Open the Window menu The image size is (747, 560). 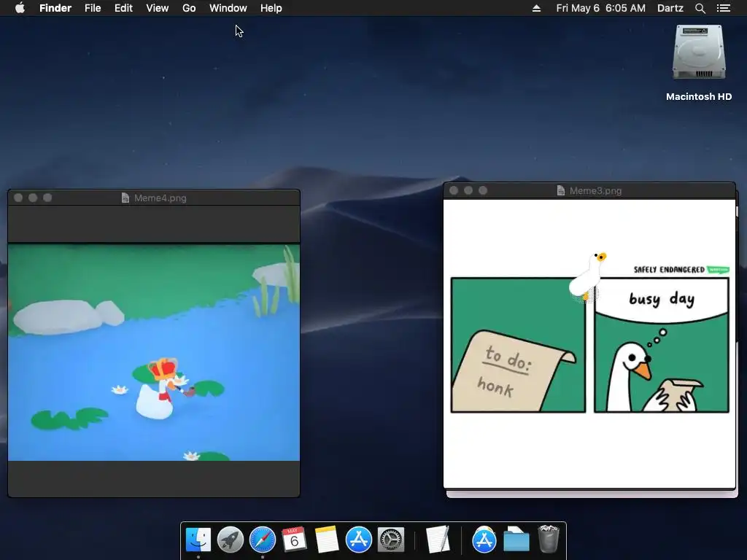tap(228, 8)
